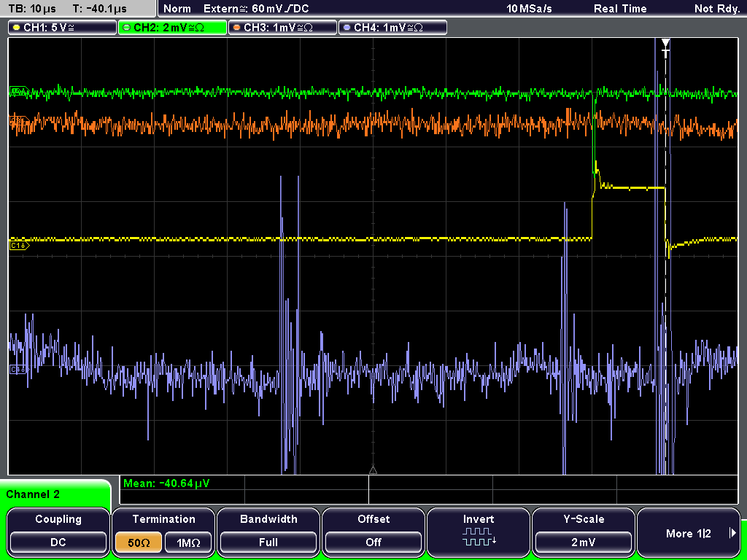Viewport: 747px width, 560px height.
Task: Click the Real Time acquisition label
Action: point(620,9)
